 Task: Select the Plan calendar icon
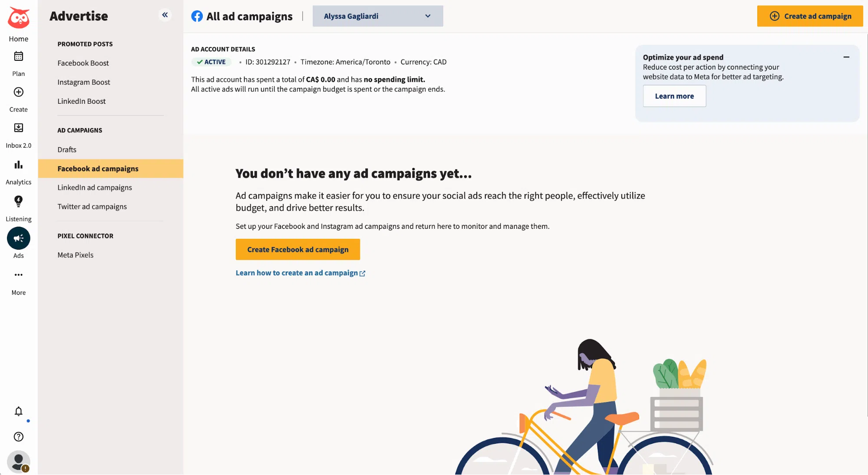pyautogui.click(x=18, y=57)
